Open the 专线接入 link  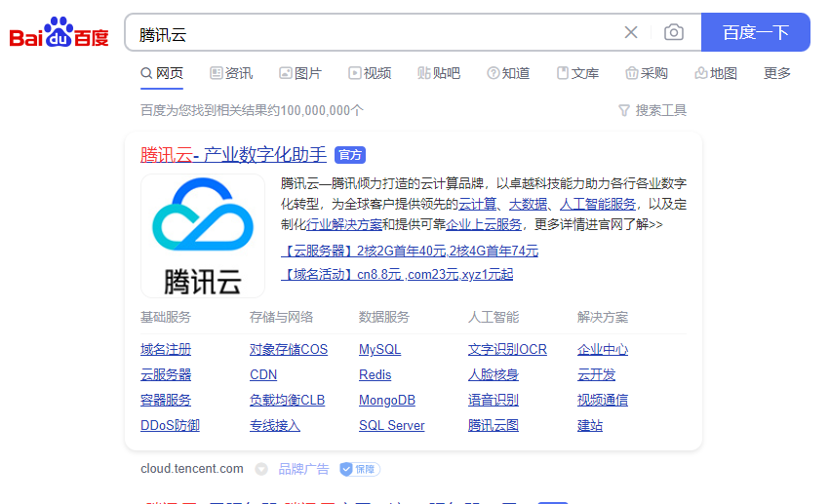(275, 426)
